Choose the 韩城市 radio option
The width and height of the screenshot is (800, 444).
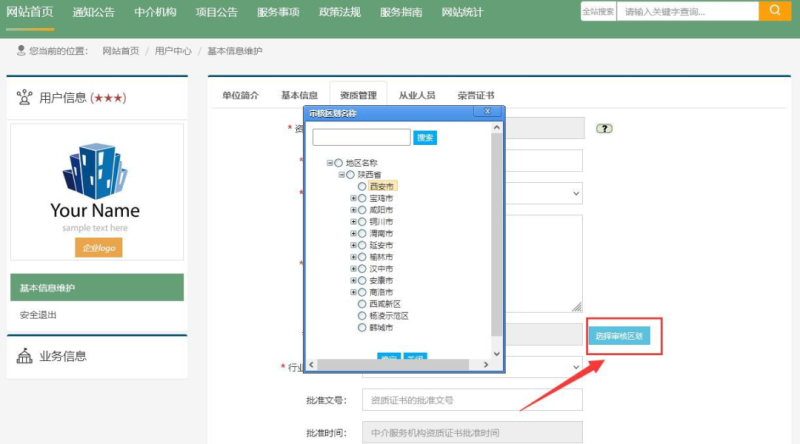point(362,327)
